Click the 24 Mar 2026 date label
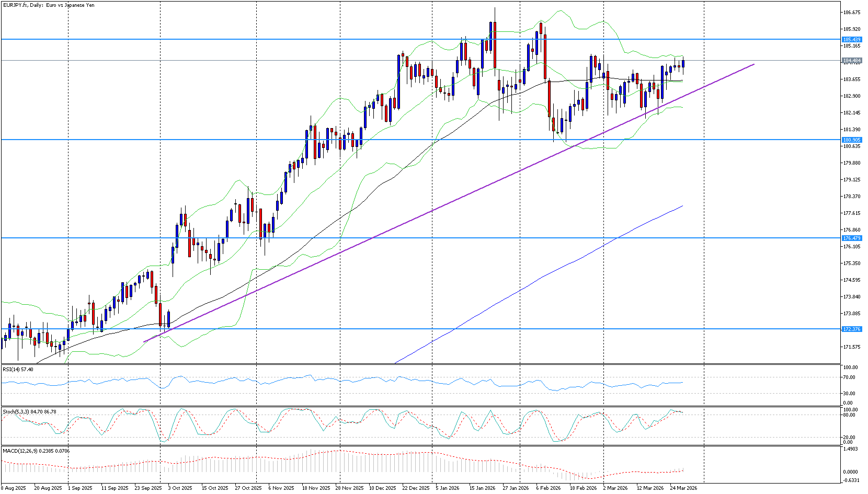This screenshot has width=868, height=494. [683, 488]
